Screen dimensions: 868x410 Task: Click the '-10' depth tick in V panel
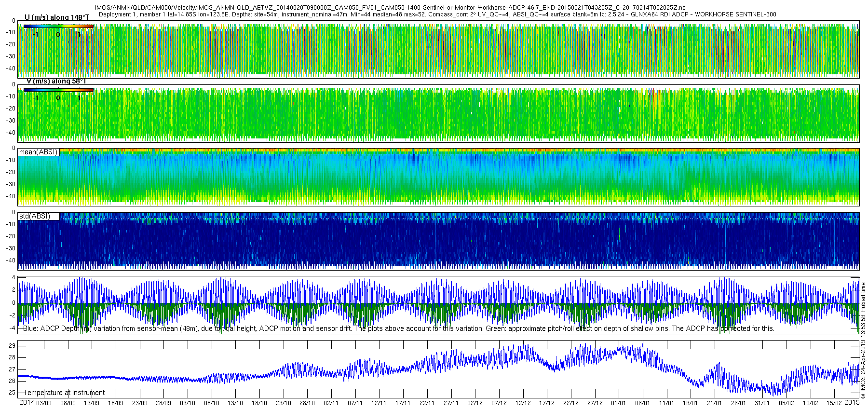tap(11, 96)
